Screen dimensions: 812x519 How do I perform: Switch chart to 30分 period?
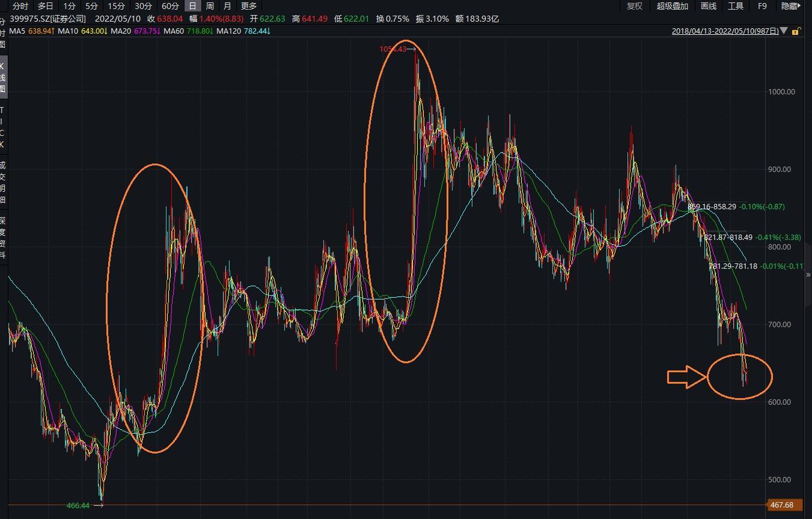[x=143, y=6]
